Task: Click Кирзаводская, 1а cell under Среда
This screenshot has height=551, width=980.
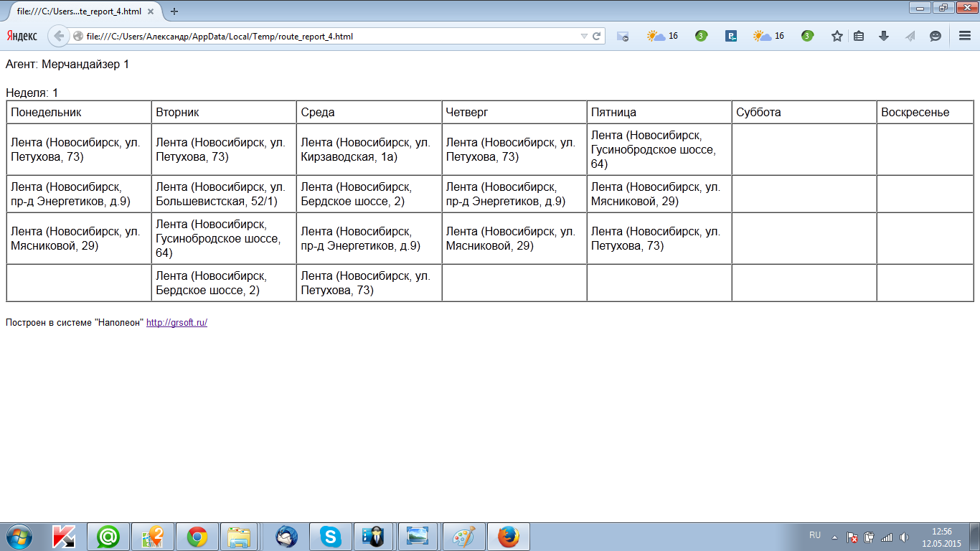Action: pyautogui.click(x=369, y=149)
